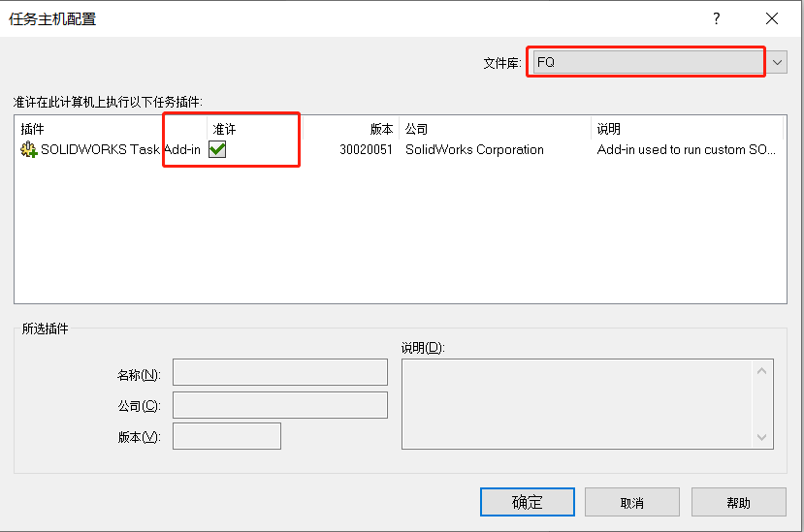
Task: Open the 文件库 dropdown arrow
Action: tap(778, 63)
